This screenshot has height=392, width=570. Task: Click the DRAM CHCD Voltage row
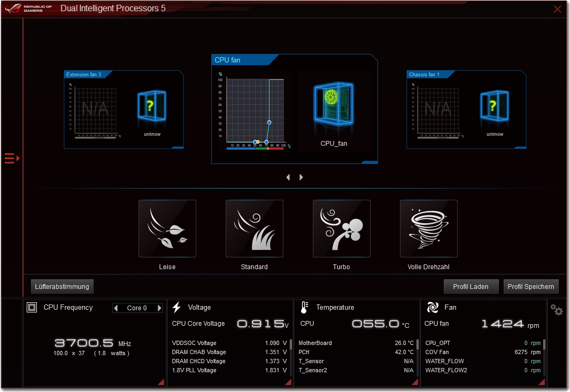[x=229, y=361]
